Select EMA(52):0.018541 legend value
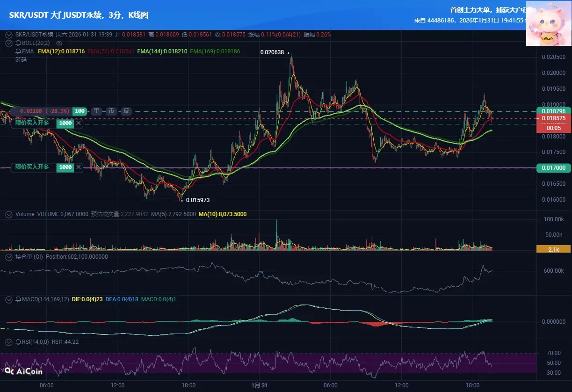 (111, 51)
